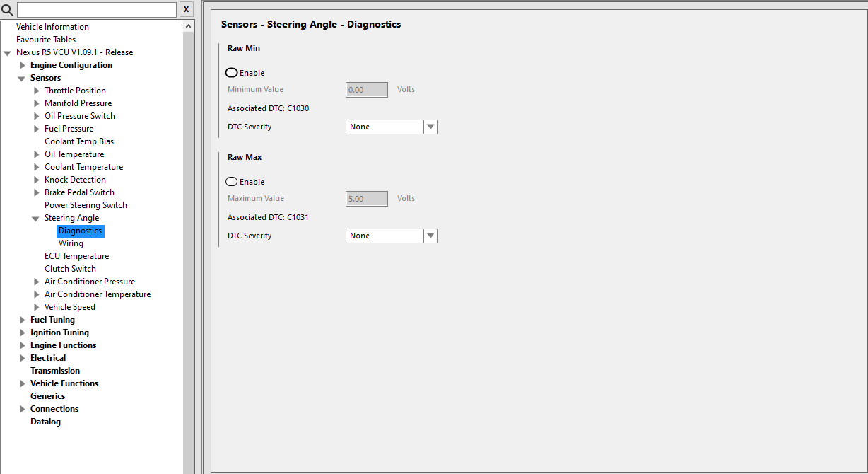Expand Brake Pedal Switch arrow
Image resolution: width=868 pixels, height=474 pixels.
(37, 192)
